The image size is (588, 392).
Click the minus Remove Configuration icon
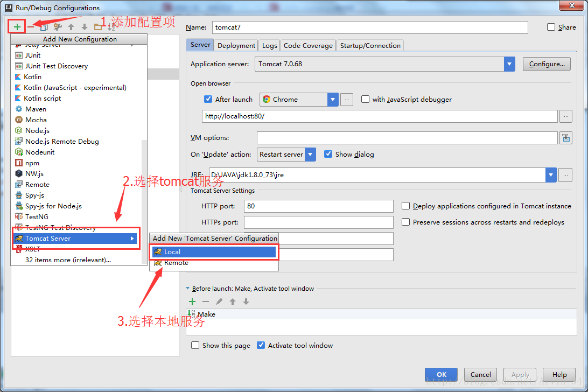[x=31, y=26]
